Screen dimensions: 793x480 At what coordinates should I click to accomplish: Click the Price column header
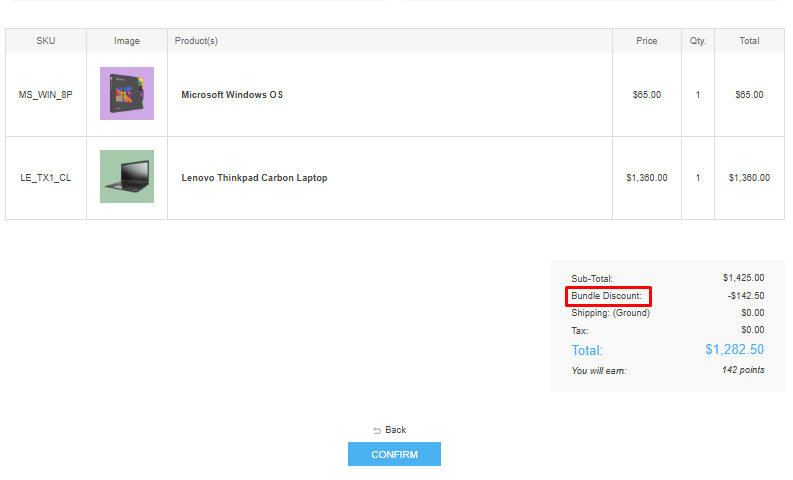click(647, 41)
